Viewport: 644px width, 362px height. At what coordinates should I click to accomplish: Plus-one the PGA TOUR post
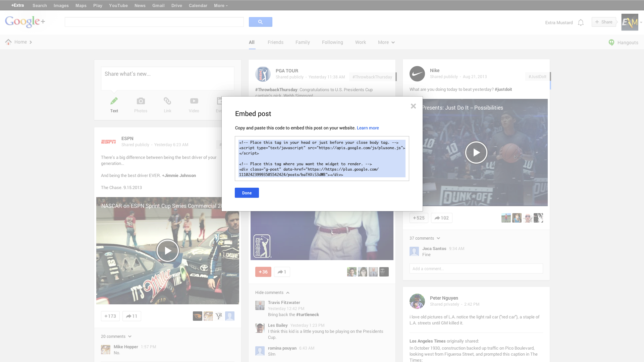point(263,272)
